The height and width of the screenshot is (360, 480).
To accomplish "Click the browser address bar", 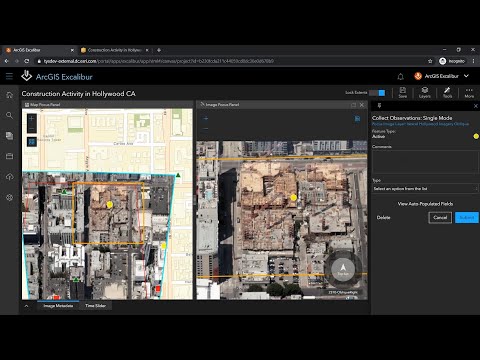I will pos(230,61).
